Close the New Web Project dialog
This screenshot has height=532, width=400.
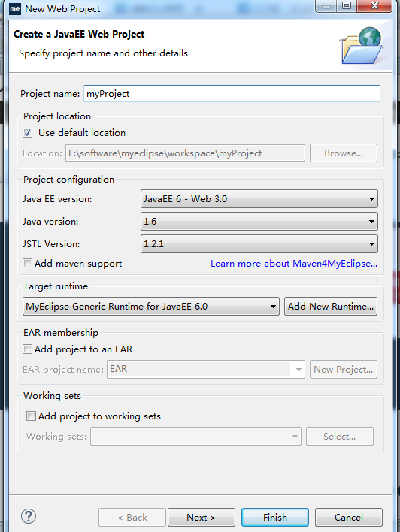pos(374,5)
